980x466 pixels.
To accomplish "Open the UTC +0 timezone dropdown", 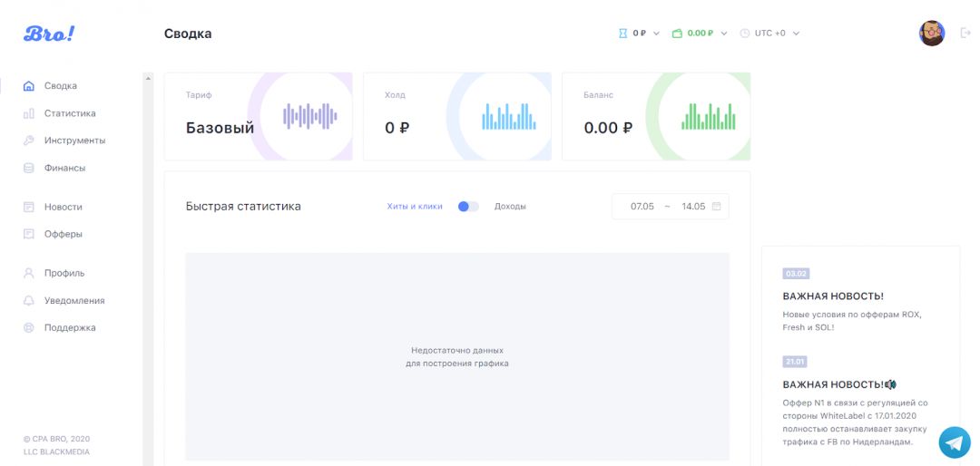I will pyautogui.click(x=796, y=34).
